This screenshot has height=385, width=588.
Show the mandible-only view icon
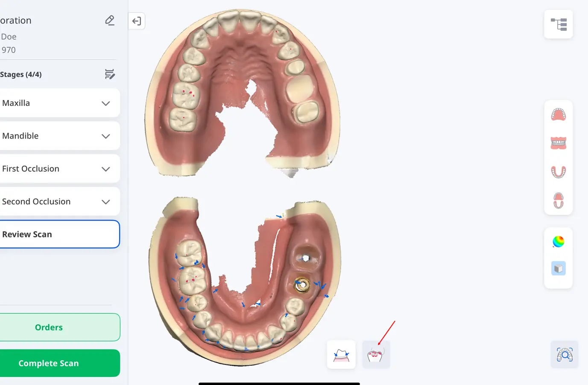559,172
